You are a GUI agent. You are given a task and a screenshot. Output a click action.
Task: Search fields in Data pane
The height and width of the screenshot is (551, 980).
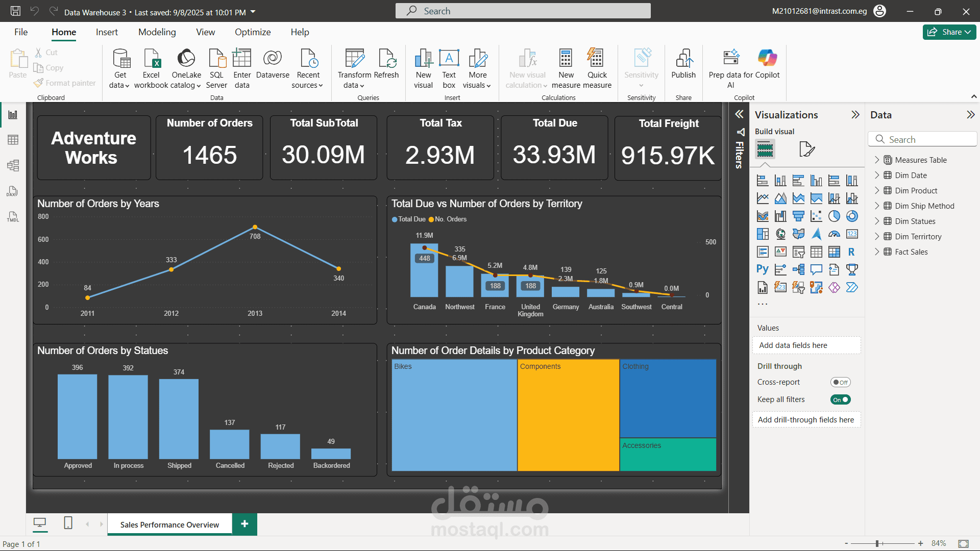click(x=922, y=139)
